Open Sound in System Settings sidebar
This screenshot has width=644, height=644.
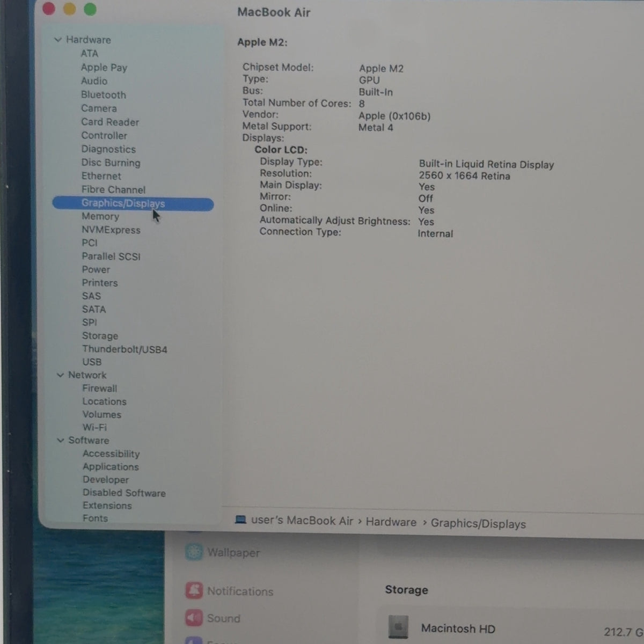coord(224,619)
